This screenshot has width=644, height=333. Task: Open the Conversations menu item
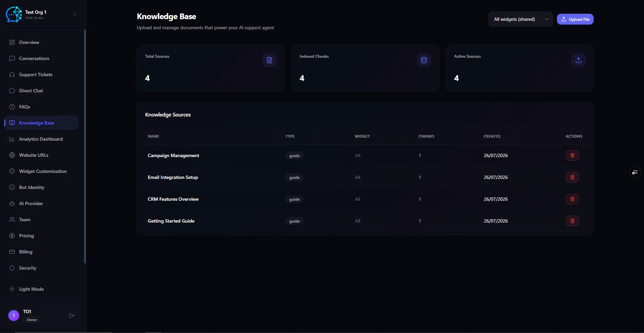pyautogui.click(x=34, y=58)
